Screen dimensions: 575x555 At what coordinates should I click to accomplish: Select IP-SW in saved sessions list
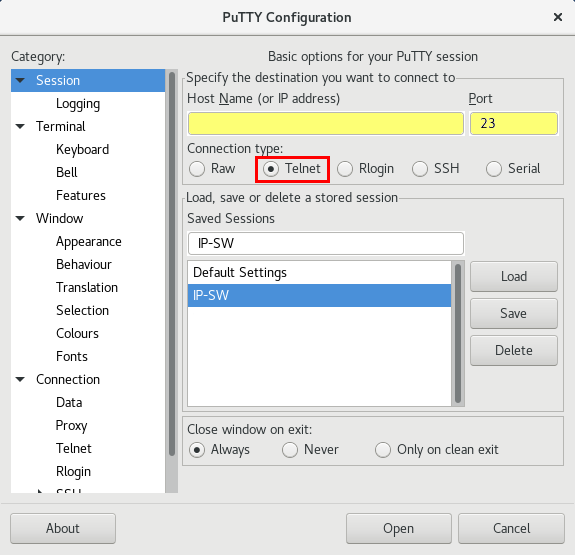coord(319,296)
